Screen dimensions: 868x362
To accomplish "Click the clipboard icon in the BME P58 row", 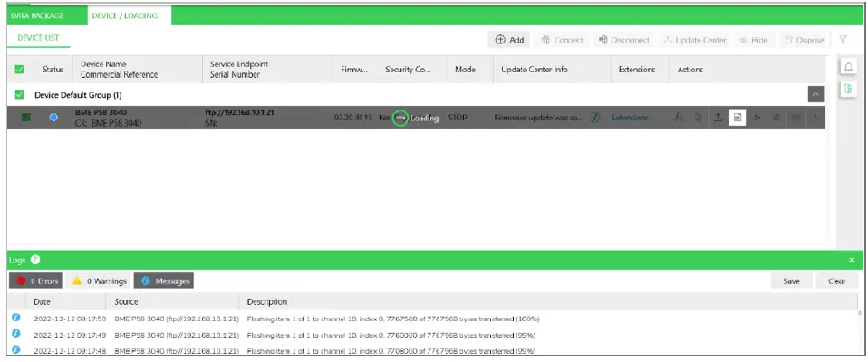I will (698, 117).
